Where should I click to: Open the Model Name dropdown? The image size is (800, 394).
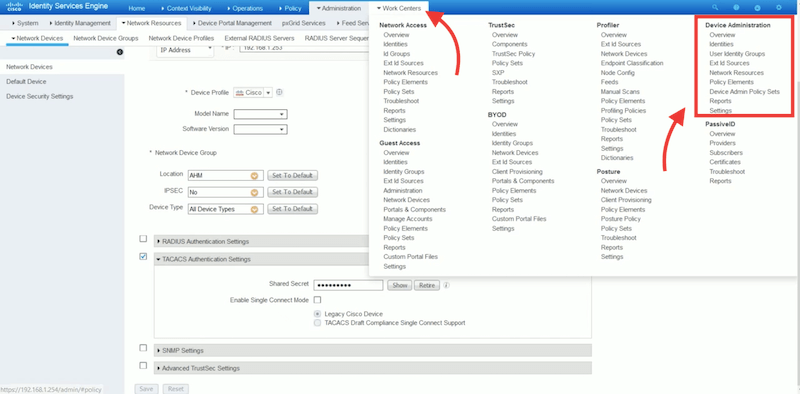(260, 114)
